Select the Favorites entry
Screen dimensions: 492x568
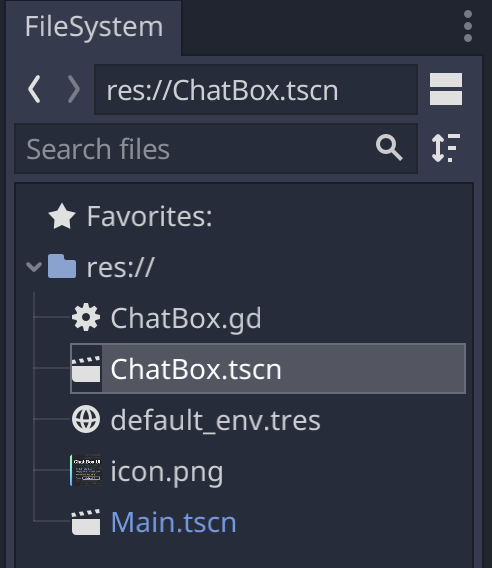[149, 216]
